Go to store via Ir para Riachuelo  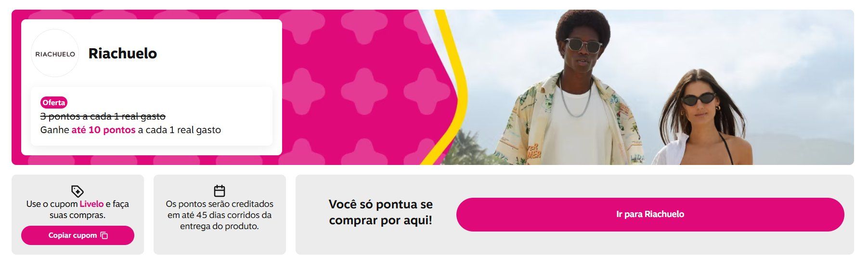coord(650,214)
